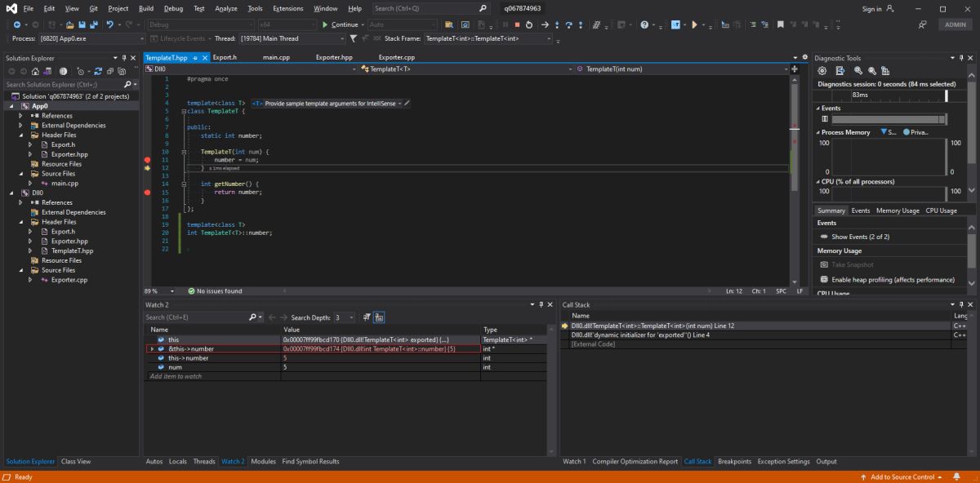Expand the &this->number watch entry

[152, 348]
